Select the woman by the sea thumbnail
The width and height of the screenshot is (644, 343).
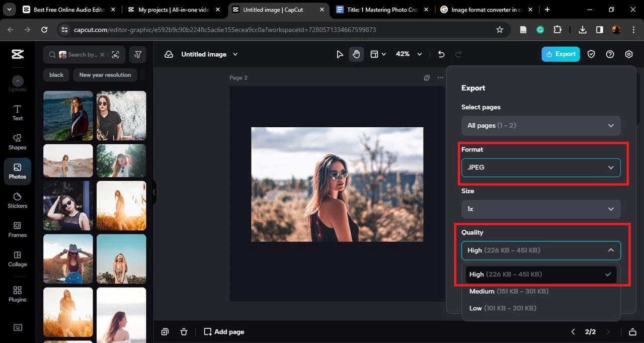(x=68, y=116)
